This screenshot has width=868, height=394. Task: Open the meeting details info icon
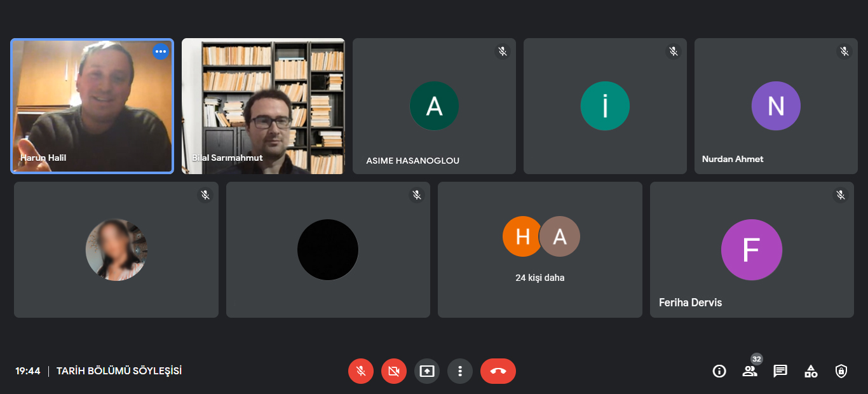tap(719, 371)
